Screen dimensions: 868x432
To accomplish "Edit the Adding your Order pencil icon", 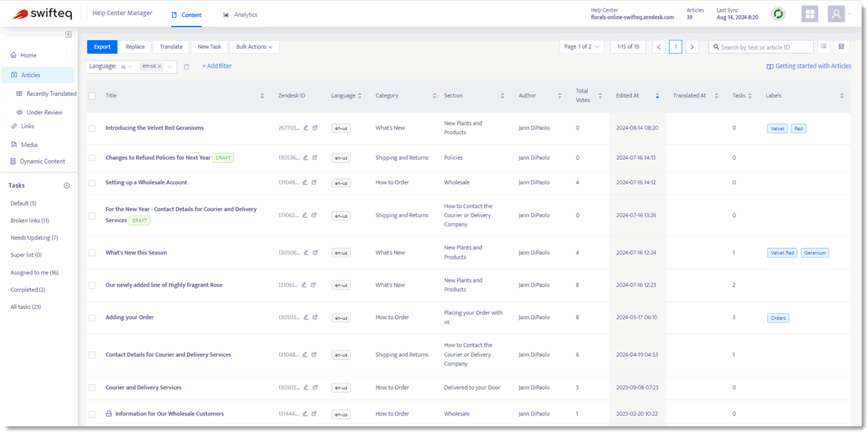I will (x=305, y=317).
